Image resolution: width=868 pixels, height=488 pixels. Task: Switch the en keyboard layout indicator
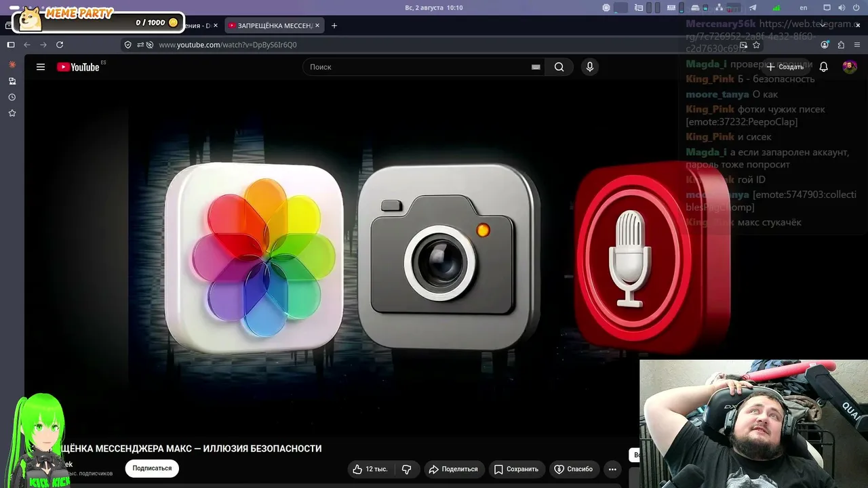point(804,7)
